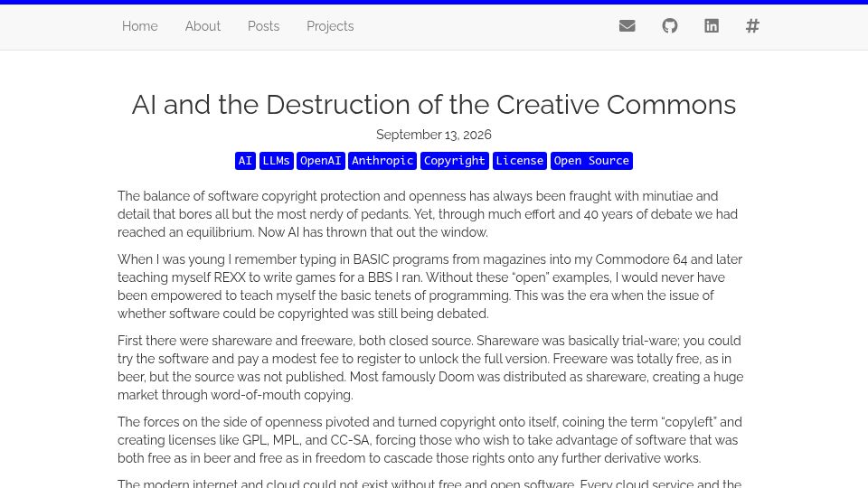868x488 pixels.
Task: Click the words "reached an equilibrium"
Action: pos(185,232)
